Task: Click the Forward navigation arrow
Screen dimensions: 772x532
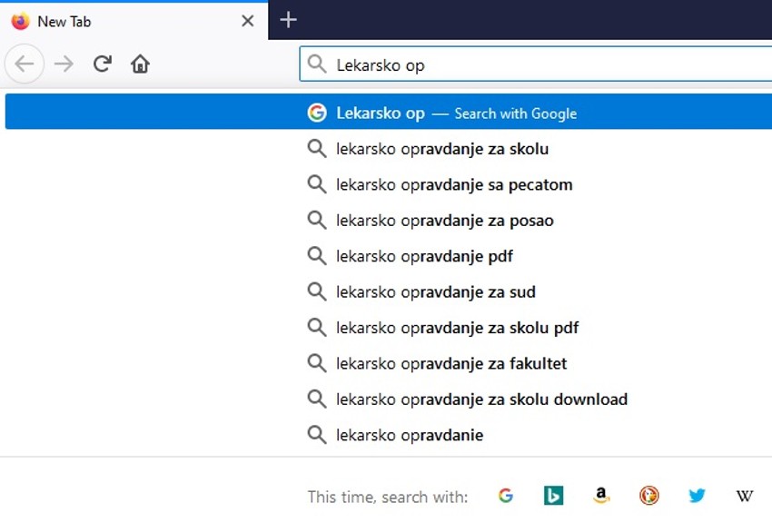Action: tap(64, 64)
